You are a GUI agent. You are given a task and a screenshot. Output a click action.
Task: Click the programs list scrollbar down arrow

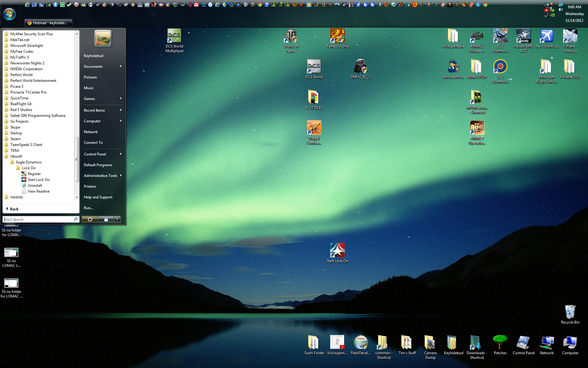[77, 197]
